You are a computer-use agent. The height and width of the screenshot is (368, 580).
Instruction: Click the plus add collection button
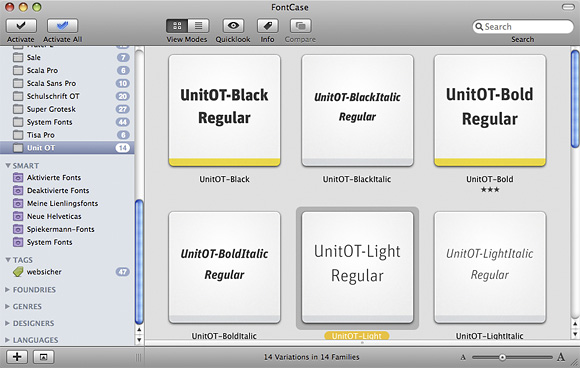(17, 357)
